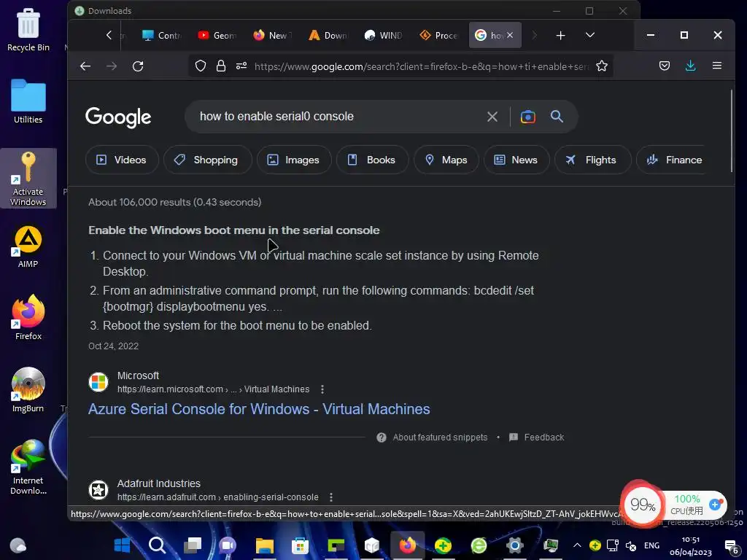This screenshot has height=560, width=747.
Task: Select the Utilities folder on desktop
Action: [28, 101]
